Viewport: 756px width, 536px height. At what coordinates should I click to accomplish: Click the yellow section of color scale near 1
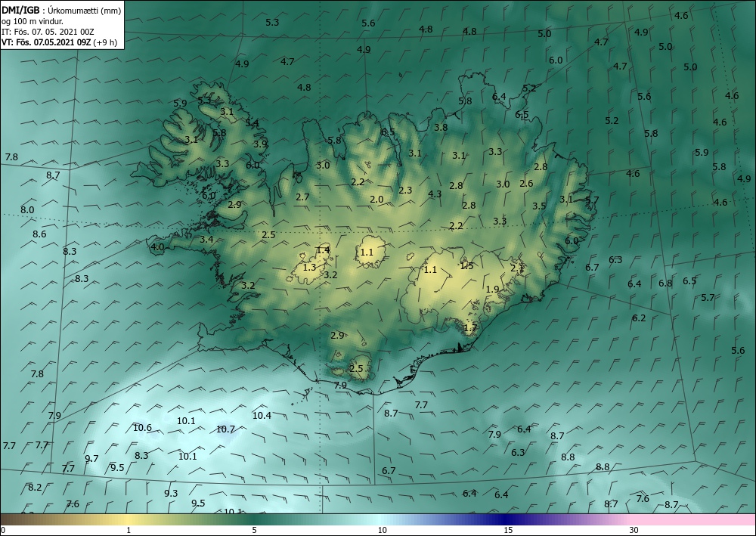pos(129,519)
